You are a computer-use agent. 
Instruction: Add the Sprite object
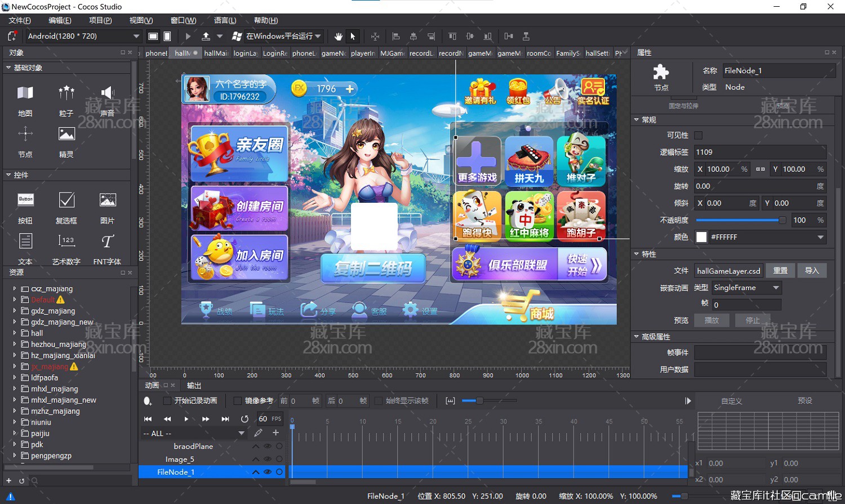pos(66,141)
